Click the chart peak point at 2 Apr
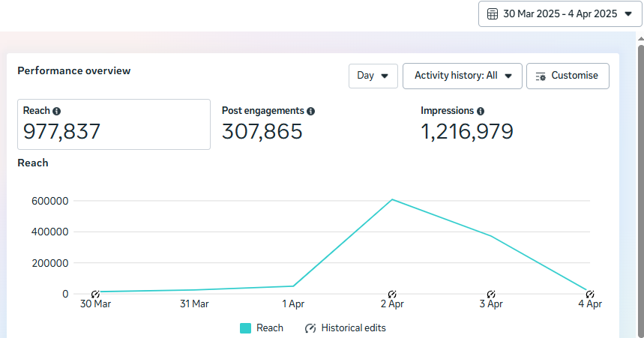The width and height of the screenshot is (644, 338). coord(392,199)
